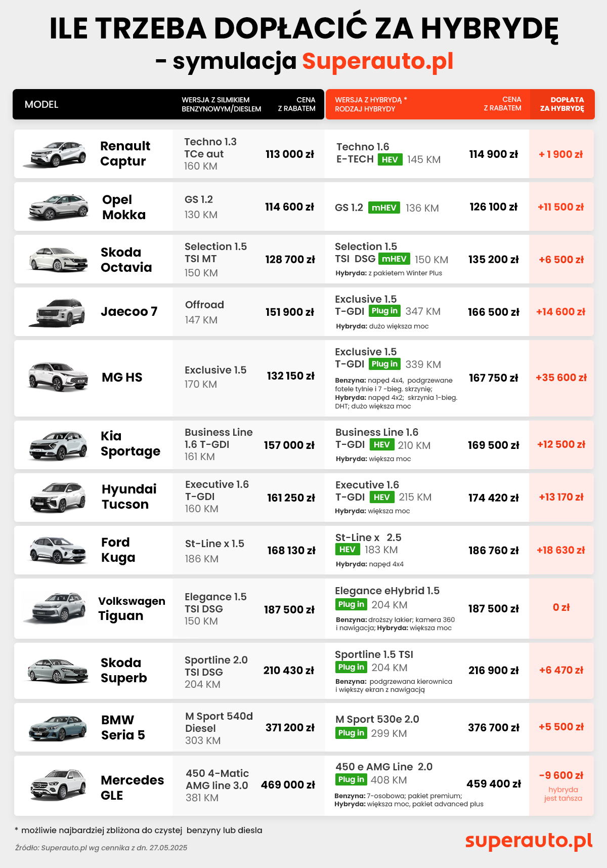607x868 pixels.
Task: Click the mHEV badge in Opel Mokka row
Action: click(x=384, y=208)
